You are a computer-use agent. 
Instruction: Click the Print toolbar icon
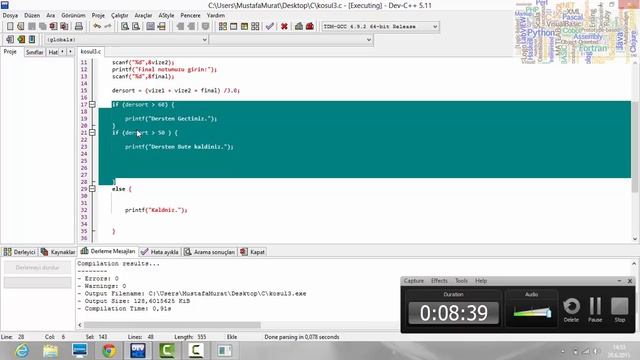[79, 27]
